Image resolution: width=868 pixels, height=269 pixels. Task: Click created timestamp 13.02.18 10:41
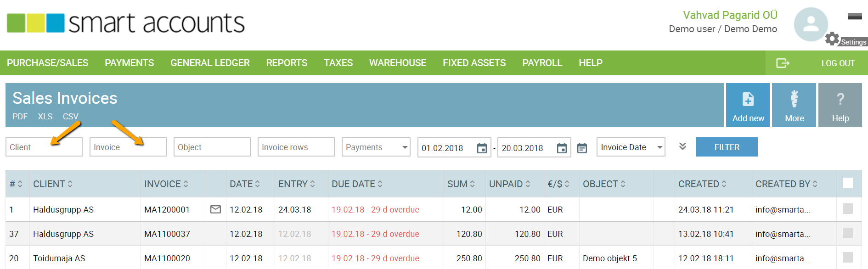[x=706, y=234]
